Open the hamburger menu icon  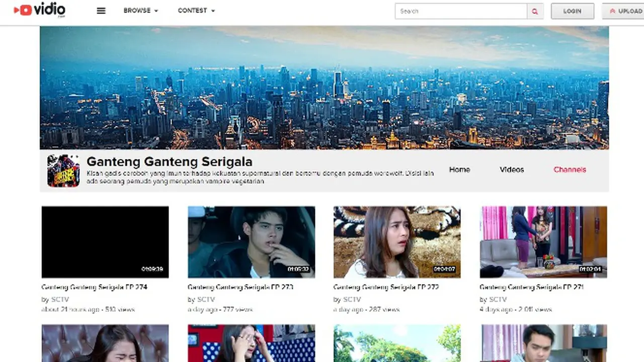(101, 11)
